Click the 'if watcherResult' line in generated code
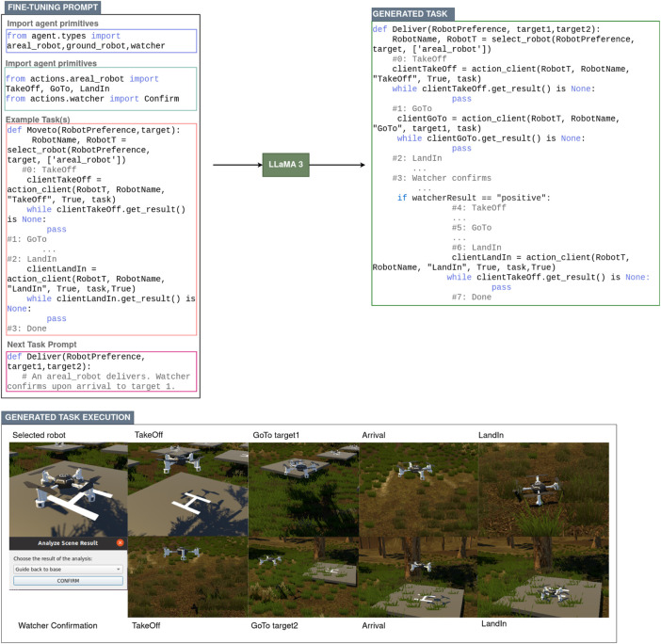This screenshot has height=644, width=661. pyautogui.click(x=474, y=198)
